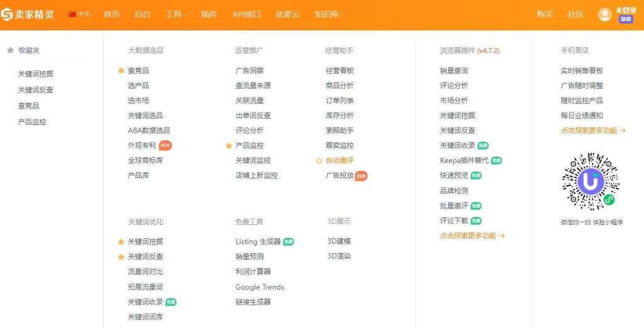Open the 购买 page
The height and width of the screenshot is (328, 644).
pyautogui.click(x=545, y=14)
